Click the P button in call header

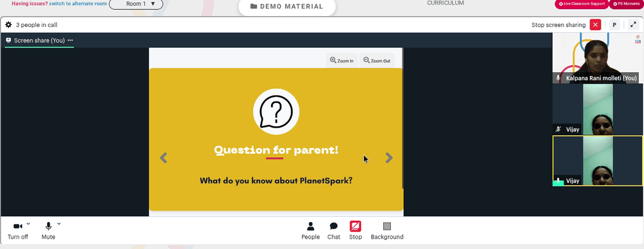click(x=614, y=24)
